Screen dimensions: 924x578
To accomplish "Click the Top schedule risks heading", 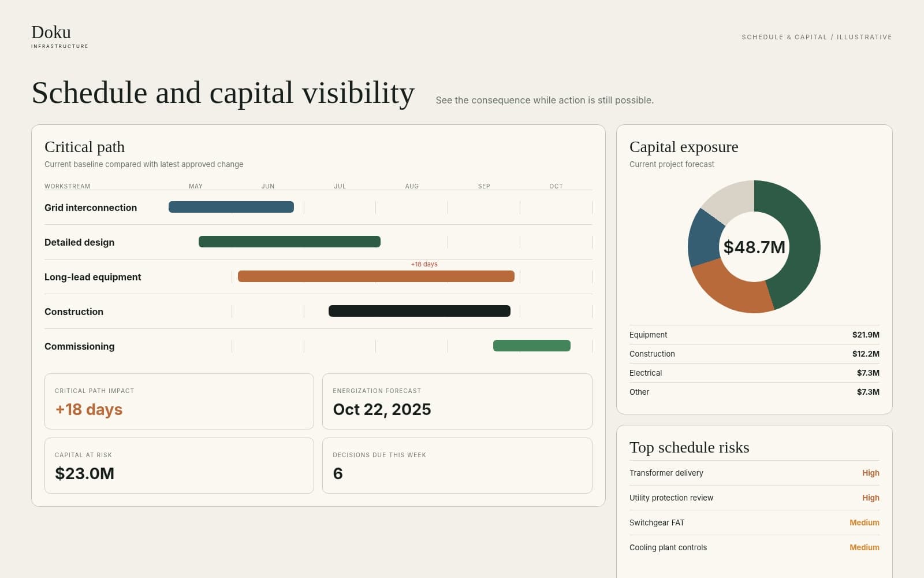I will (689, 447).
